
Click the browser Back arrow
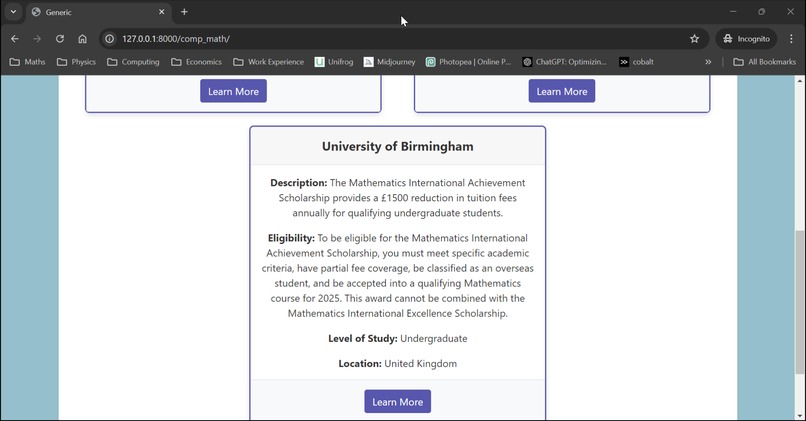[x=15, y=39]
